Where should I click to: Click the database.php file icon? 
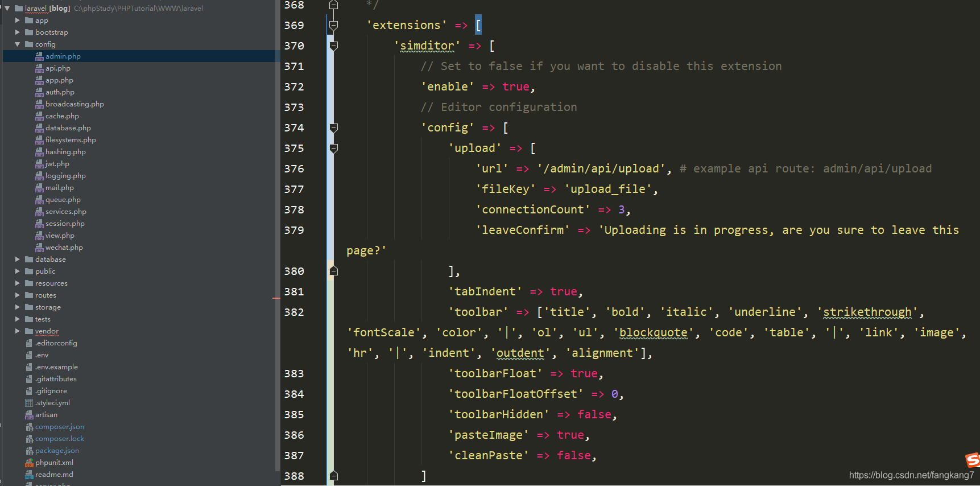39,128
